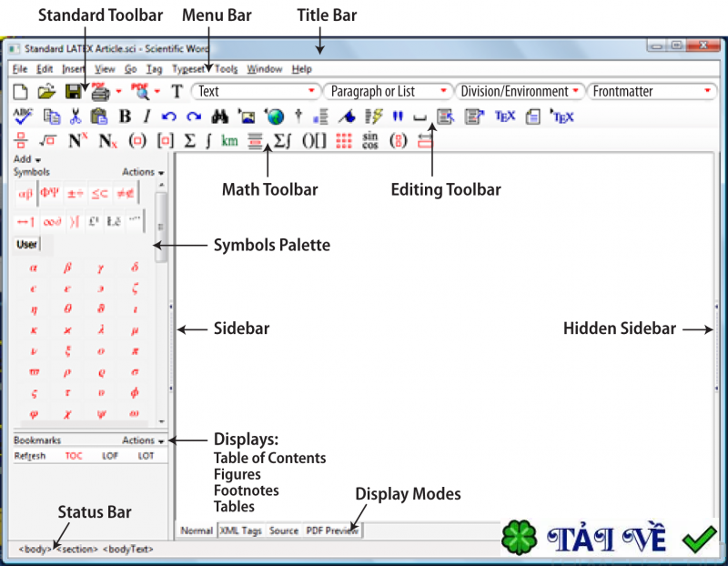The height and width of the screenshot is (566, 728).
Task: Switch to the XML Tags display tab
Action: [240, 531]
